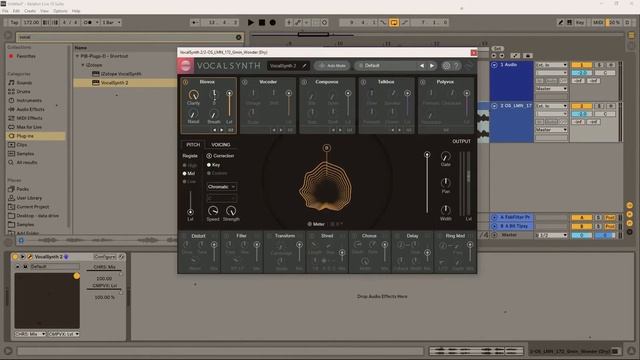
Task: Toggle the Meter switch under visualization
Action: click(x=310, y=224)
